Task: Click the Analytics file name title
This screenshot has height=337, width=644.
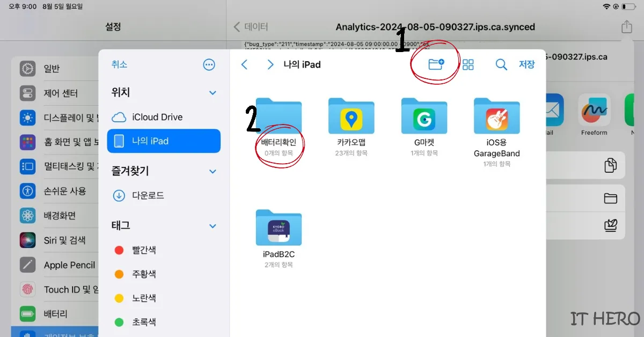Action: coord(435,27)
